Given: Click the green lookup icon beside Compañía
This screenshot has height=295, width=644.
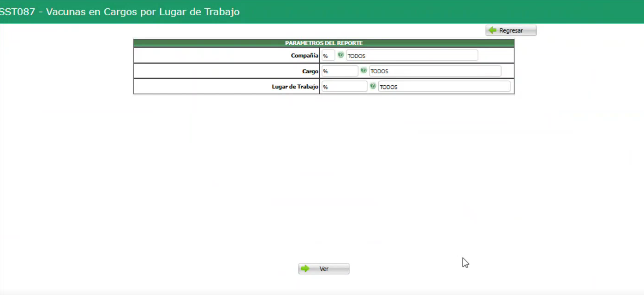Looking at the screenshot, I should (x=340, y=55).
